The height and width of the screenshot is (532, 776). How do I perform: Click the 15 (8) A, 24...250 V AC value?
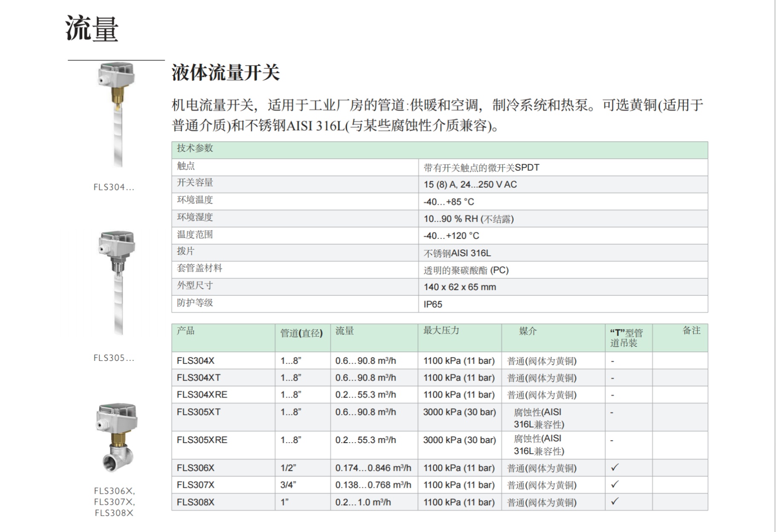tap(470, 184)
